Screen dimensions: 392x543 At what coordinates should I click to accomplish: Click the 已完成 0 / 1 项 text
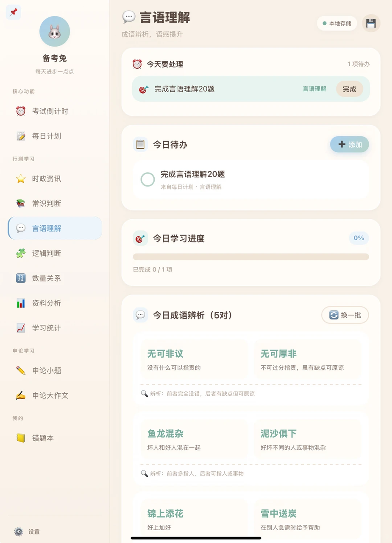coord(153,269)
